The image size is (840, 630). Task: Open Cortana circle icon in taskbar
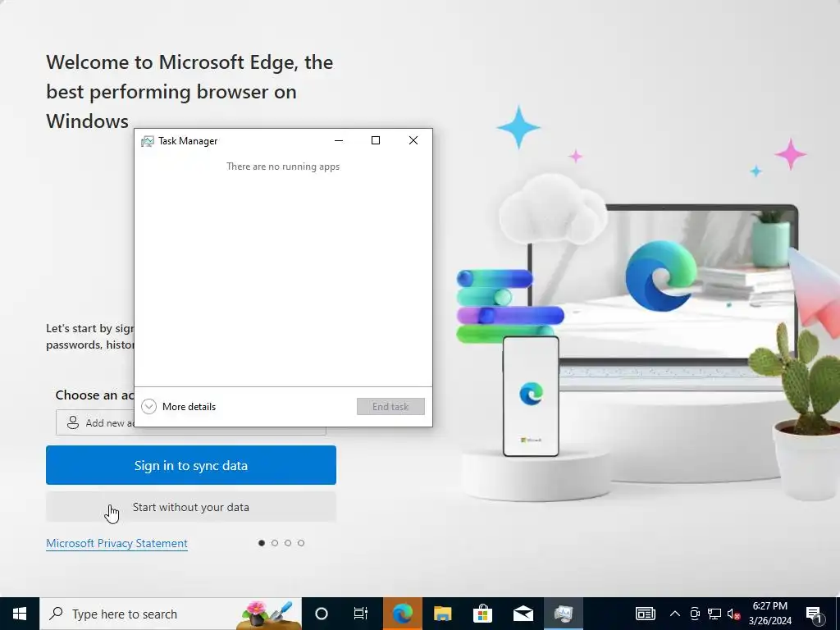tap(321, 614)
